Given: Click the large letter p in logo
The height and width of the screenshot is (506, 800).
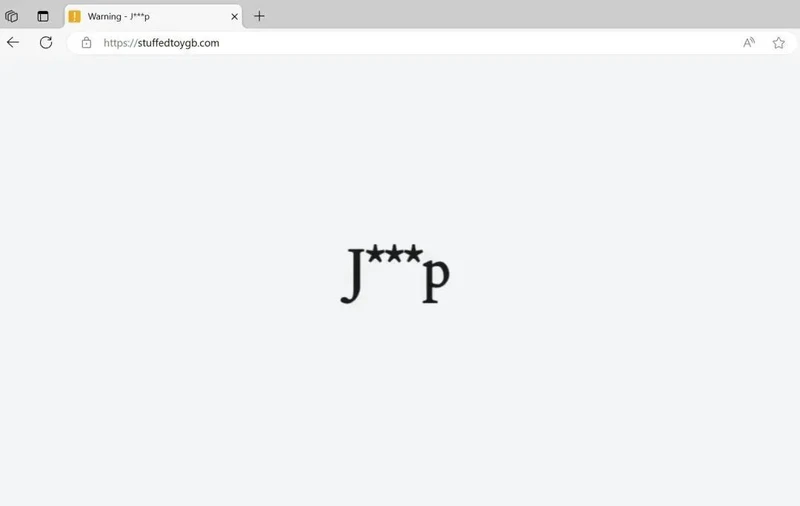Looking at the screenshot, I should tap(436, 280).
